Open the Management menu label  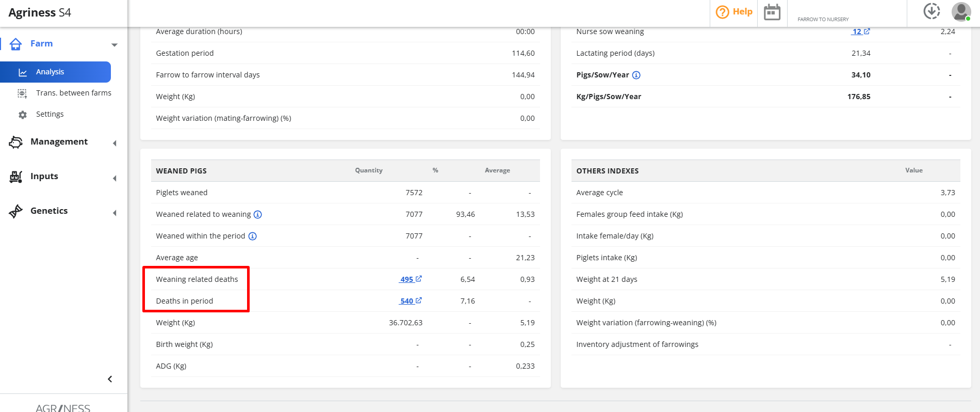(x=59, y=141)
